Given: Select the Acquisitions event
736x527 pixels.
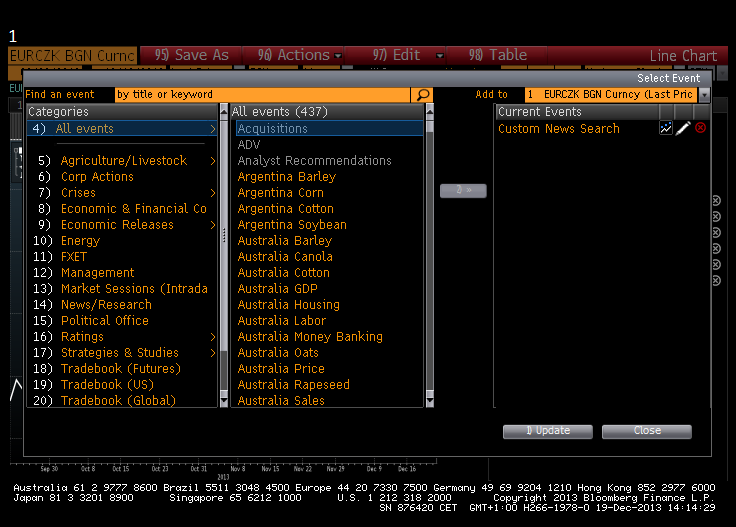Looking at the screenshot, I should 330,129.
